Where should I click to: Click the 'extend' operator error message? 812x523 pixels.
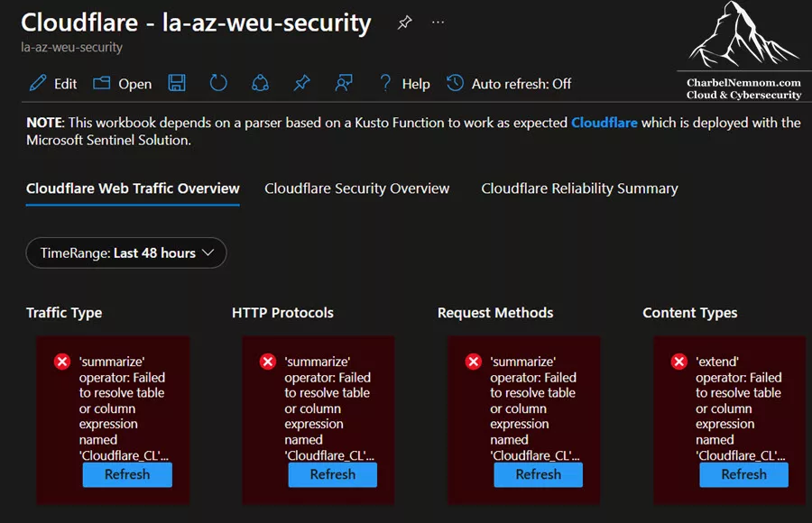tap(740, 408)
